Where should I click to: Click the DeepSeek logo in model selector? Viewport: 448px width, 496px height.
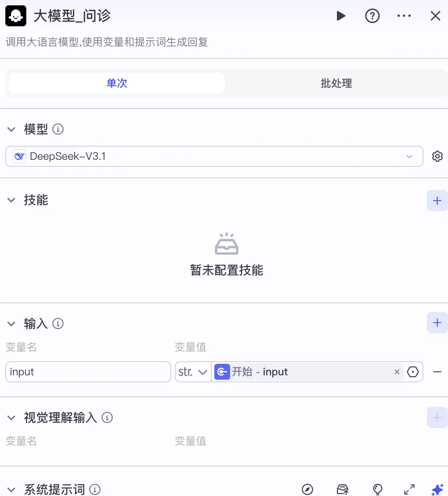pos(19,156)
